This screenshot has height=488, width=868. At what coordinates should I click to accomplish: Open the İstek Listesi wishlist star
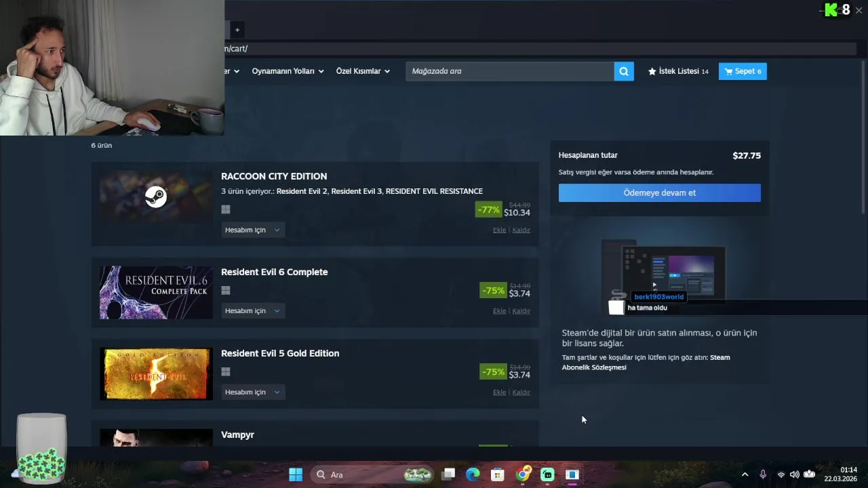(x=678, y=71)
